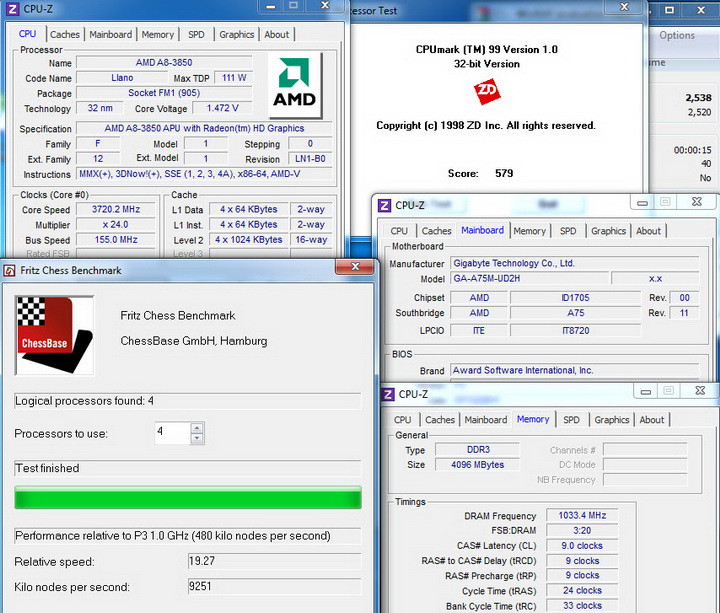Click the ChessBase logo image
This screenshot has width=720, height=613.
coord(55,335)
